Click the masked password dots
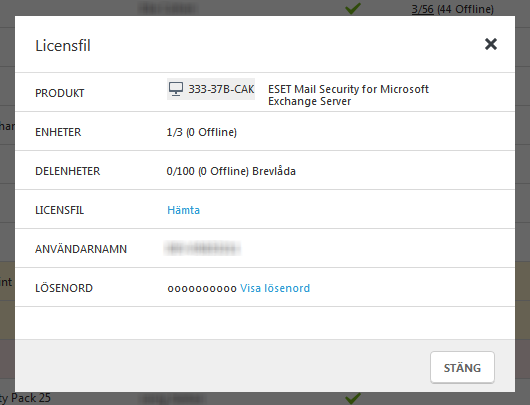530x405 pixels. pos(202,289)
